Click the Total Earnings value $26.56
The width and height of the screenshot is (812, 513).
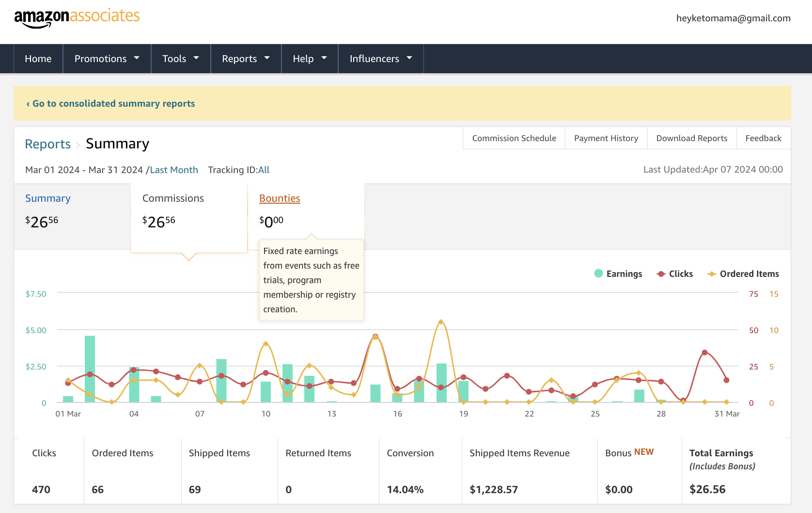tap(707, 489)
